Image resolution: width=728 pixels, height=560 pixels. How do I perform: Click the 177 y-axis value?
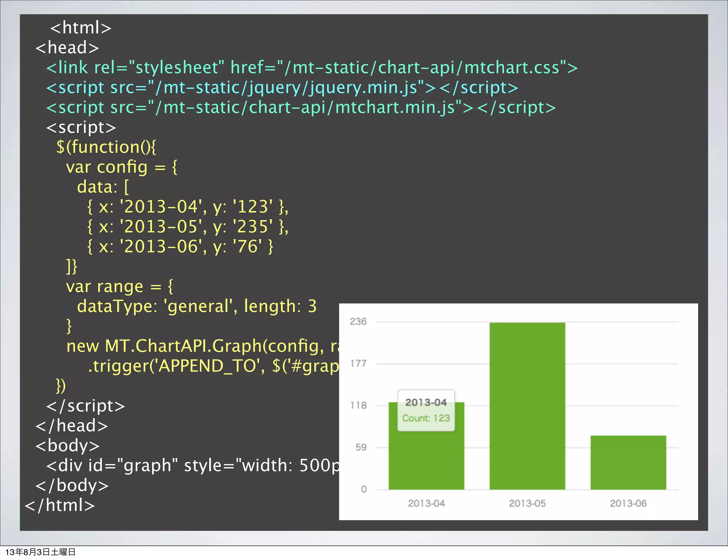[358, 364]
